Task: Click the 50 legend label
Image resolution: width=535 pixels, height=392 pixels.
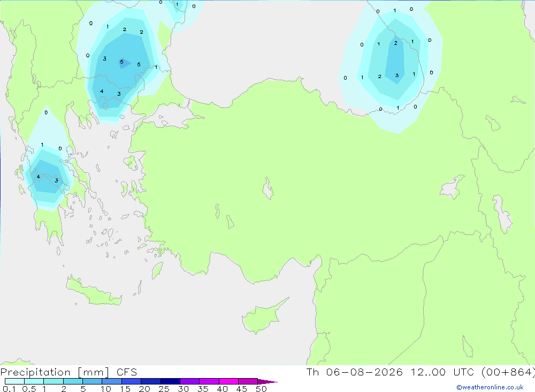Action: point(262,389)
